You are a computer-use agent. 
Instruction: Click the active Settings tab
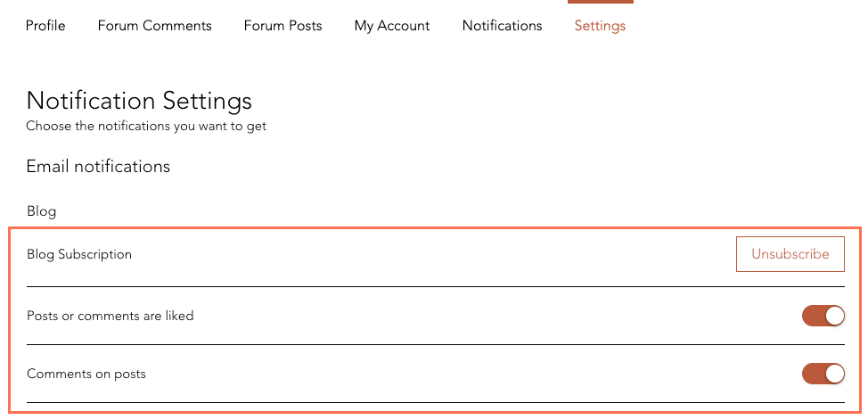point(600,26)
